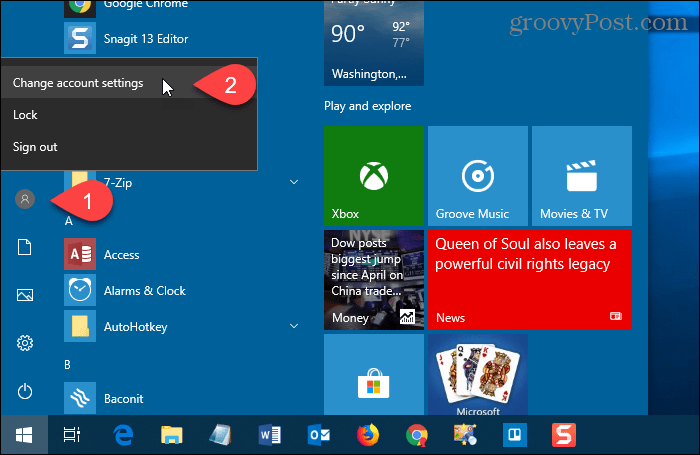Click the 'Access' app name
This screenshot has height=455, width=700.
(x=121, y=255)
